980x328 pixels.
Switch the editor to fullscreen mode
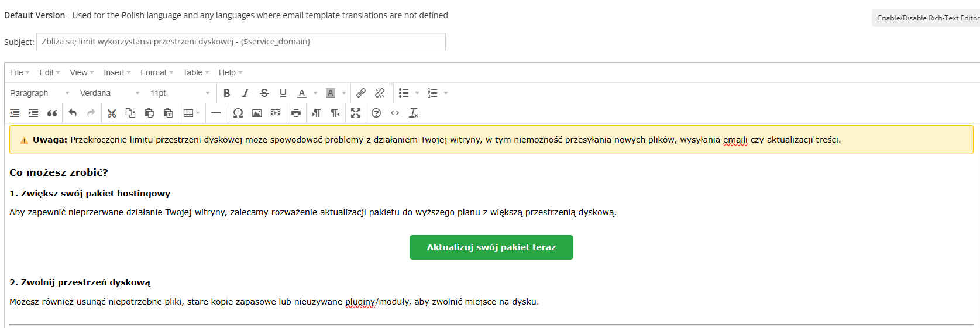(356, 113)
